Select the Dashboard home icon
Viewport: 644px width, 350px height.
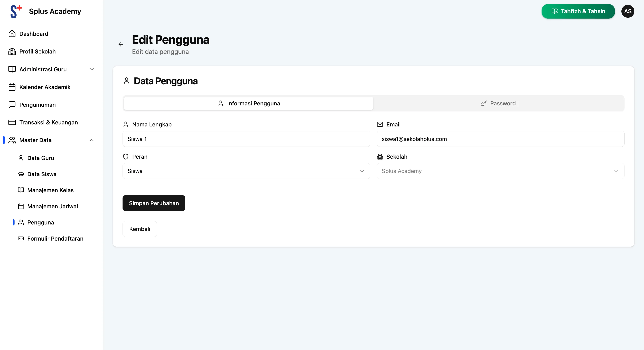click(x=12, y=34)
